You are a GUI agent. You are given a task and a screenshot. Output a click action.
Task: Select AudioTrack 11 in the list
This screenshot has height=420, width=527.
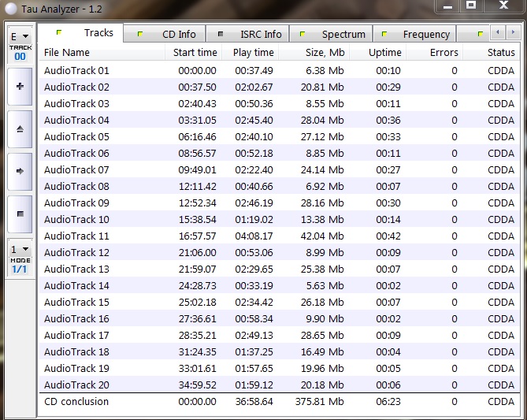(x=76, y=236)
